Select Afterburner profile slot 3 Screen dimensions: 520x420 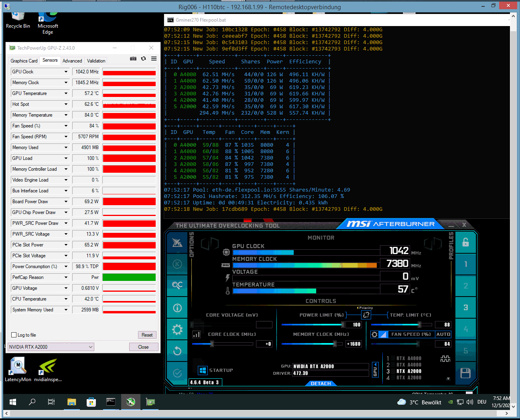[465, 307]
